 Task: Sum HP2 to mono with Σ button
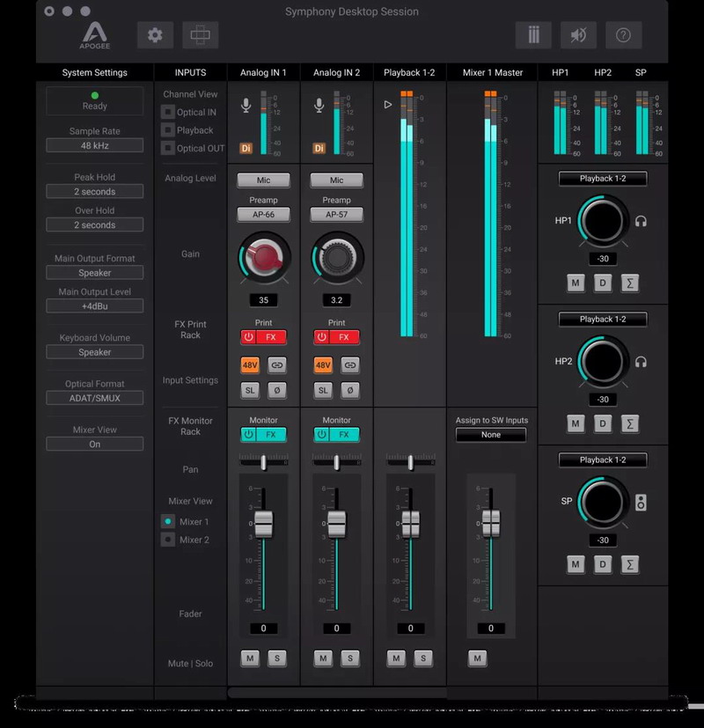(x=630, y=423)
